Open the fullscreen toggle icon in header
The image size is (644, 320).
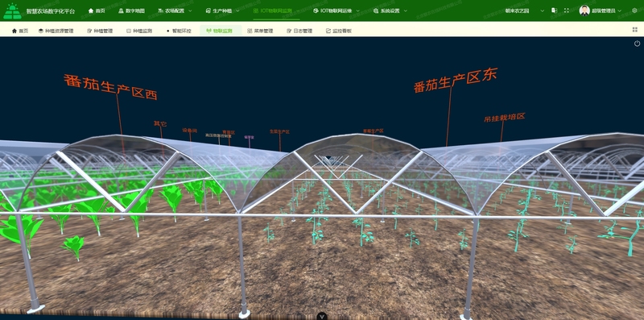tap(567, 10)
